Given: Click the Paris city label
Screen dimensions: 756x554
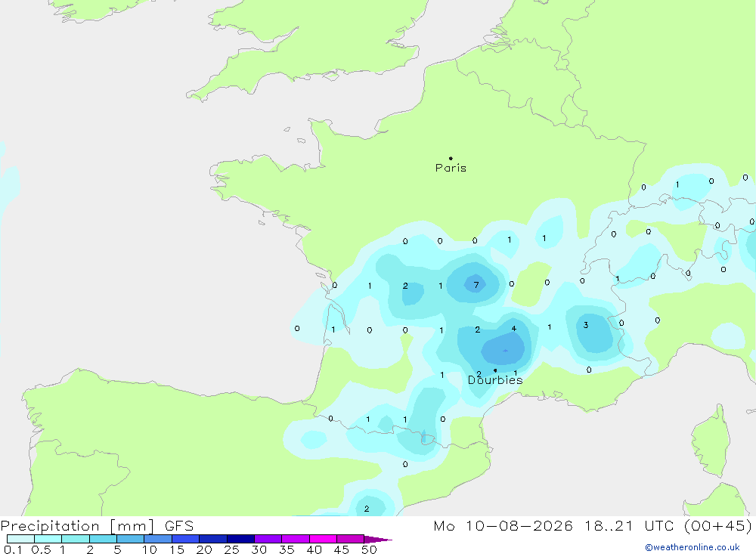Looking at the screenshot, I should (x=451, y=168).
